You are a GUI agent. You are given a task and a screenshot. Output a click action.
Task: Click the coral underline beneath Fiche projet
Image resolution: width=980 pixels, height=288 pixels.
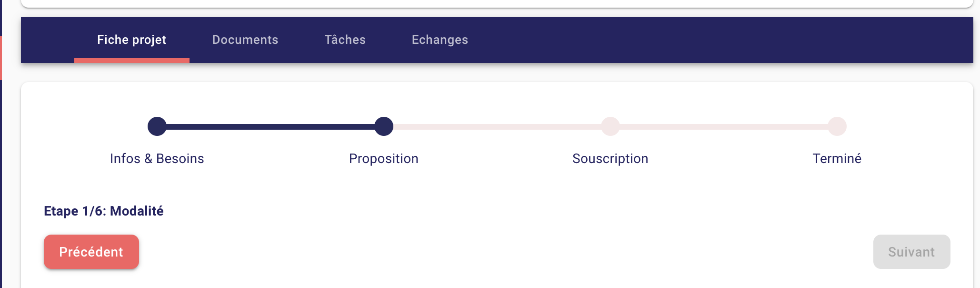point(131,61)
